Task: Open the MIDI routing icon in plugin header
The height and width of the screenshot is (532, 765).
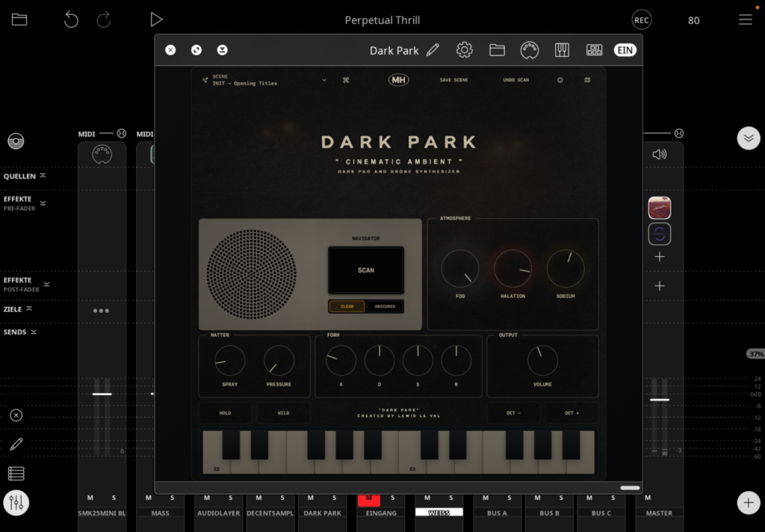Action: pyautogui.click(x=530, y=50)
